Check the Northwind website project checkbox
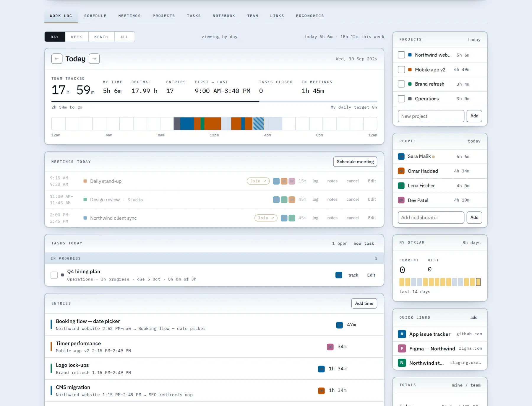The width and height of the screenshot is (532, 406). click(x=401, y=55)
